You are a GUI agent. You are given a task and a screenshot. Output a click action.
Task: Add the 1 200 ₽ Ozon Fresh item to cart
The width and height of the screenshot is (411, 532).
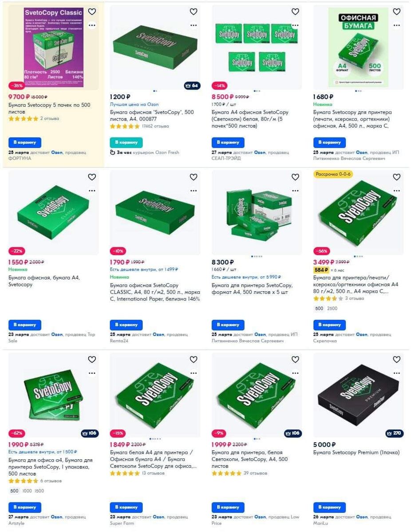[x=126, y=142]
